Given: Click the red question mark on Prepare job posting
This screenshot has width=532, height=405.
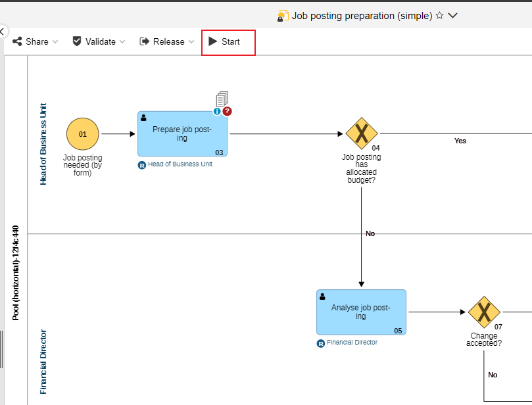Looking at the screenshot, I should click(x=227, y=111).
